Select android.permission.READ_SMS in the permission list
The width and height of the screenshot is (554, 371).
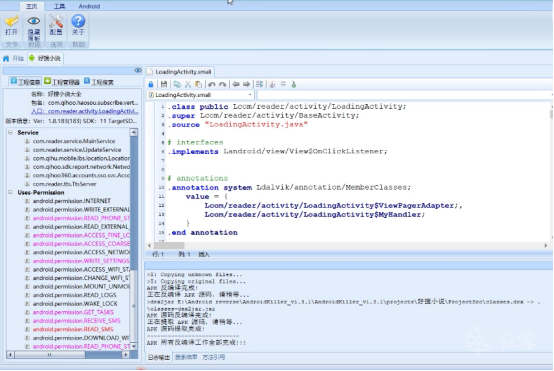coord(73,329)
